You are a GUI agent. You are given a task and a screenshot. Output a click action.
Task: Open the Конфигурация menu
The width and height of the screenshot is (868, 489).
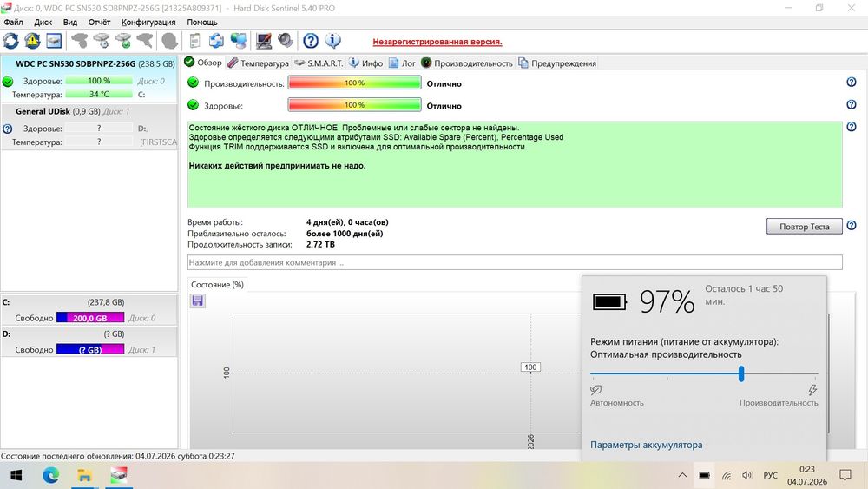coord(148,23)
